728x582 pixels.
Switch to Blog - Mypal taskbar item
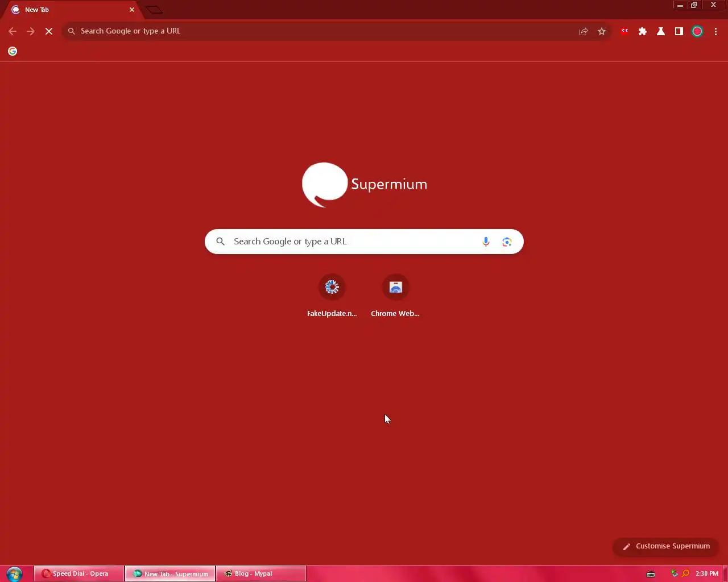[x=261, y=573]
